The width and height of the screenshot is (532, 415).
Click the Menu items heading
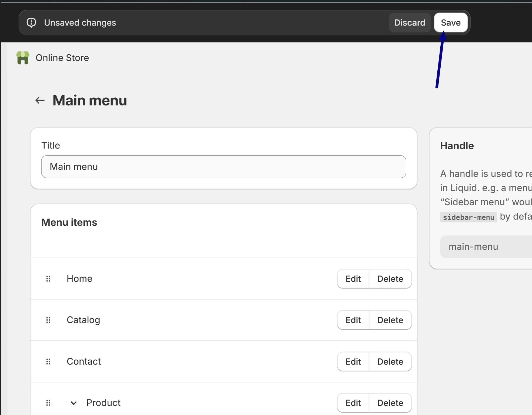click(x=69, y=222)
